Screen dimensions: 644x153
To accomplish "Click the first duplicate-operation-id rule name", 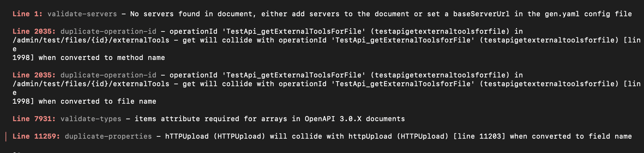I will (108, 32).
